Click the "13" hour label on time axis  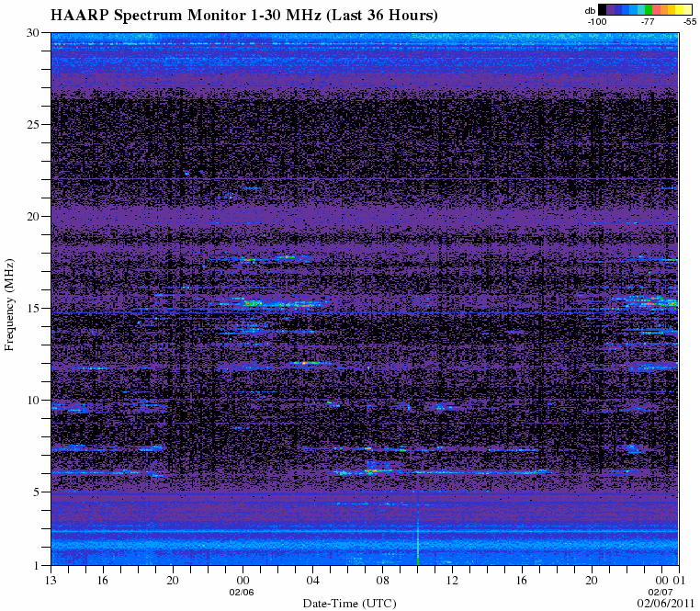(51, 580)
